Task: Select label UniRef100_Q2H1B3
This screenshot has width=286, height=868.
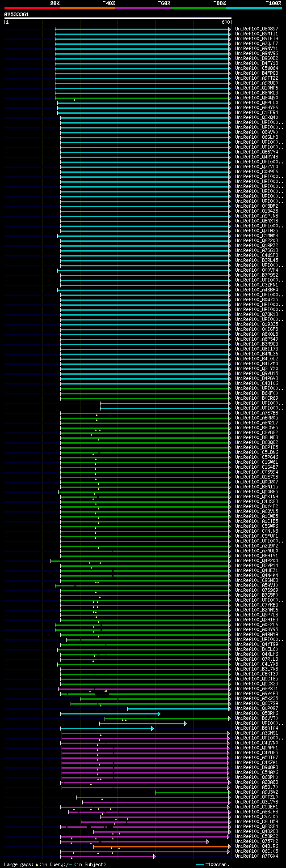Action: point(257,620)
